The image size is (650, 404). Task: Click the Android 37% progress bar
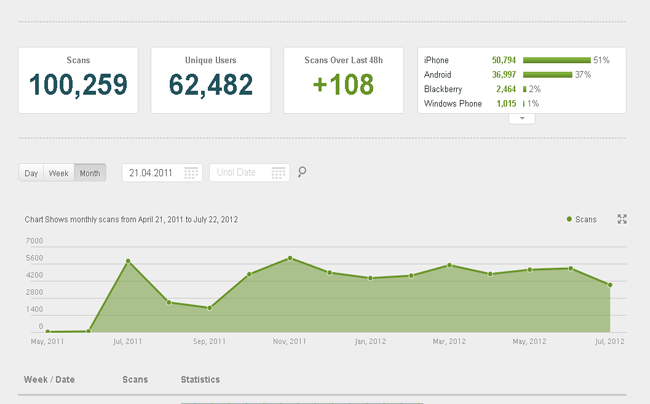click(x=548, y=75)
